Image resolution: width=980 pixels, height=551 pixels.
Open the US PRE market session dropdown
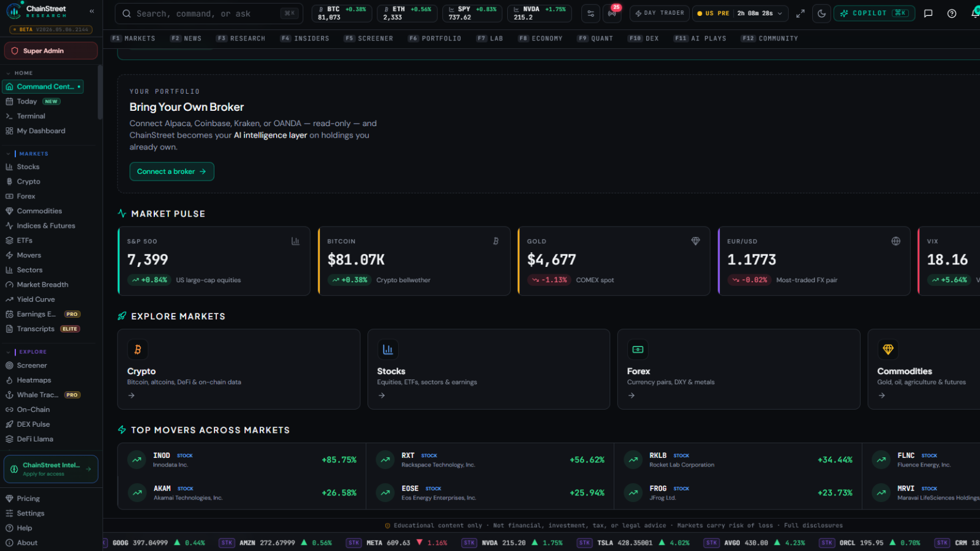740,13
